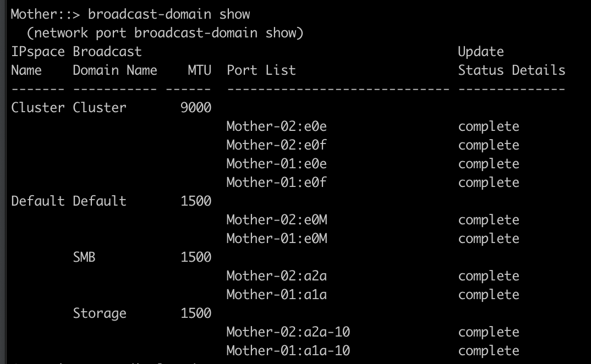The height and width of the screenshot is (364, 591).
Task: Click the Storage broadcast domain name
Action: (100, 313)
